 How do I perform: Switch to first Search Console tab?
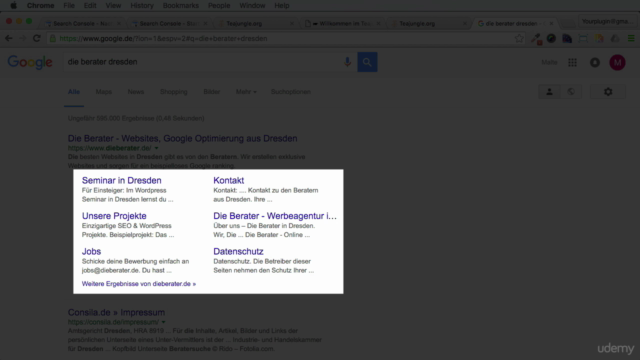[82, 23]
